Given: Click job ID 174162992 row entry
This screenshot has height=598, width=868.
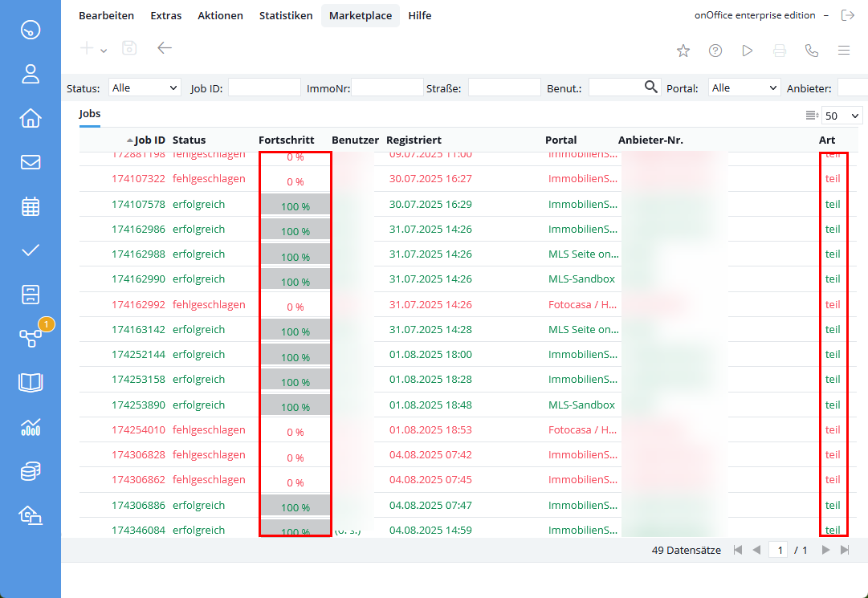Looking at the screenshot, I should click(x=138, y=304).
